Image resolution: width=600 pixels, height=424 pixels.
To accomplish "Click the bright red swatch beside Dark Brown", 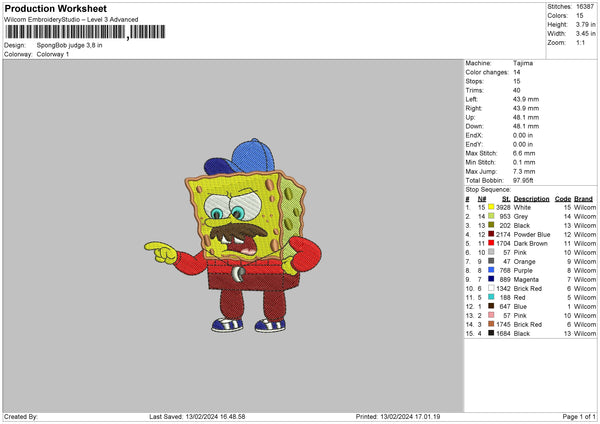I will pos(491,243).
